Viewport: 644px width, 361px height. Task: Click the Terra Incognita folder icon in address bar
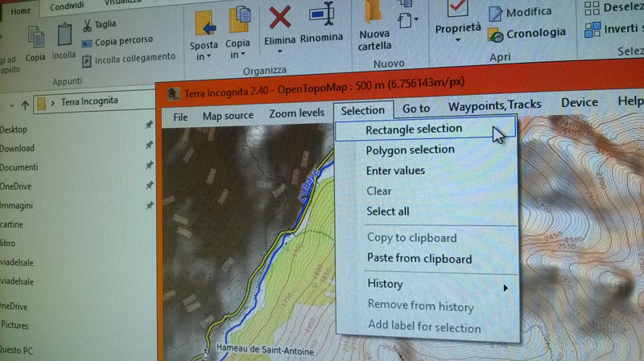[42, 104]
